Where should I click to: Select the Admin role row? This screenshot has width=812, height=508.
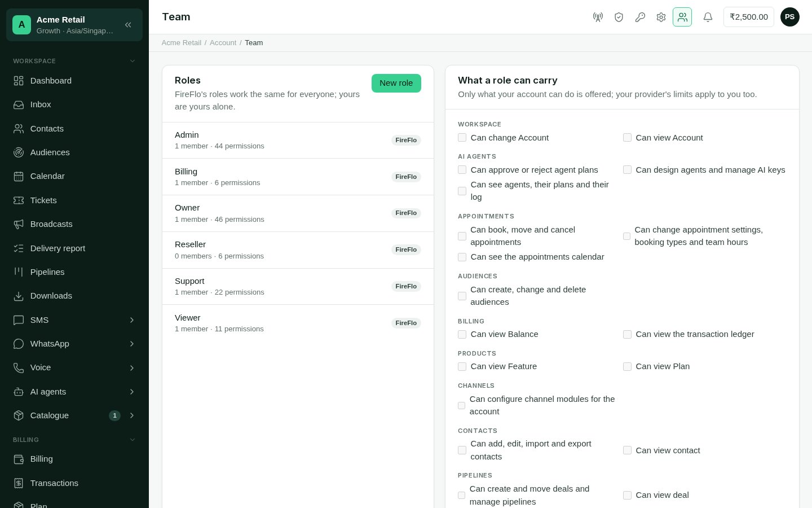[298, 141]
